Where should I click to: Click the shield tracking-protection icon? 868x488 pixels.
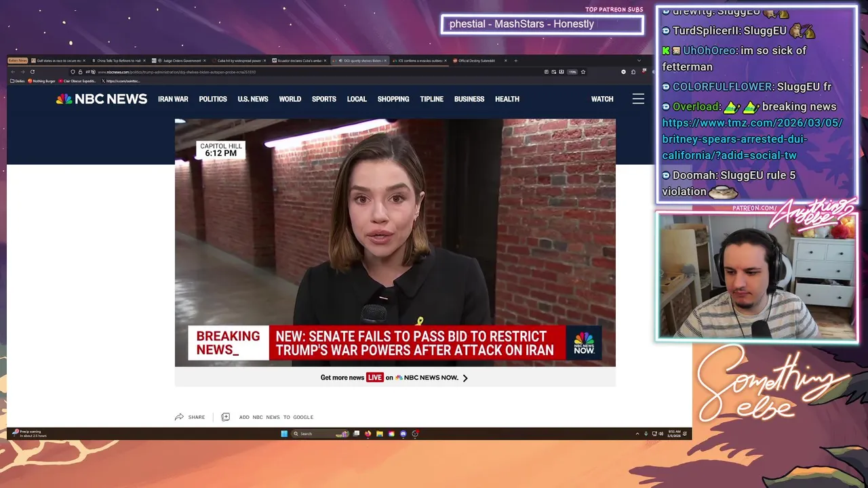pos(73,72)
